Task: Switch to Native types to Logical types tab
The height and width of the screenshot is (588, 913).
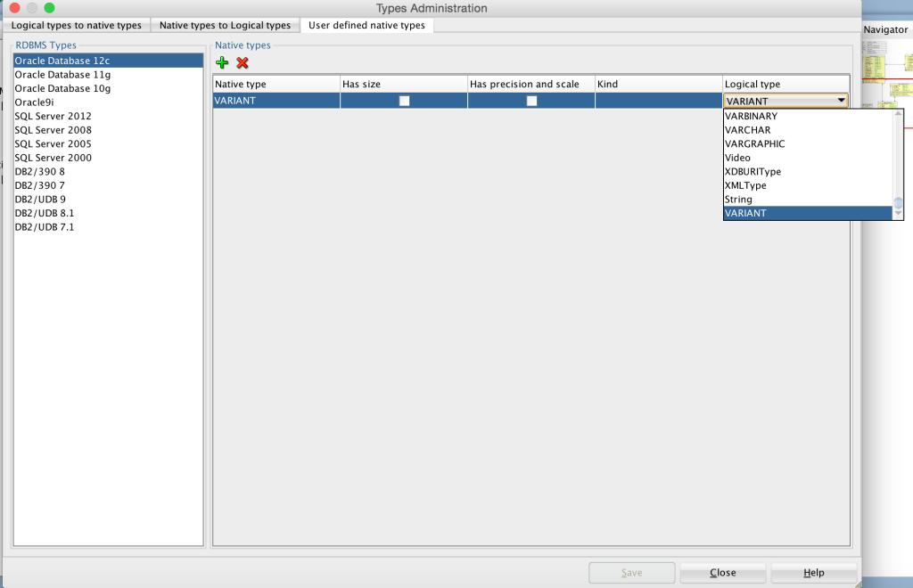Action: 225,25
